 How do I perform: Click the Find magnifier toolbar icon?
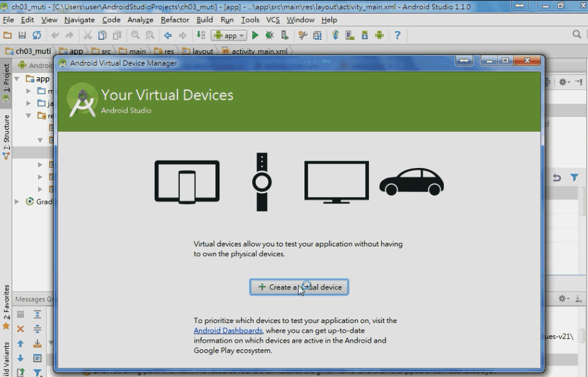tap(135, 35)
